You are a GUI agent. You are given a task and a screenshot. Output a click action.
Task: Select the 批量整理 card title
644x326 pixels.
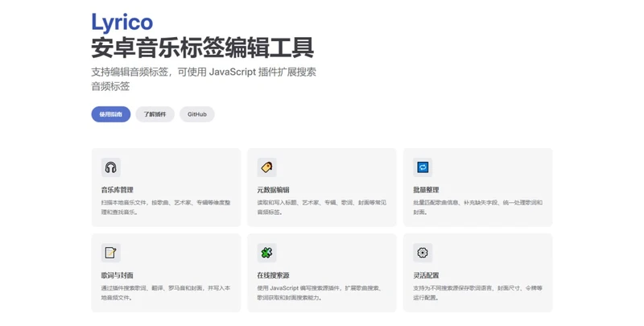[427, 190]
